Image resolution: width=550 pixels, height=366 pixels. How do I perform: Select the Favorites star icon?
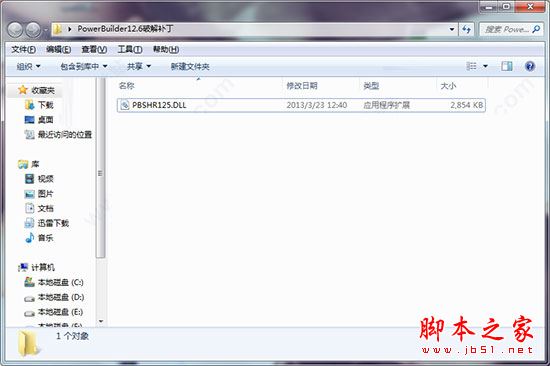coord(23,90)
